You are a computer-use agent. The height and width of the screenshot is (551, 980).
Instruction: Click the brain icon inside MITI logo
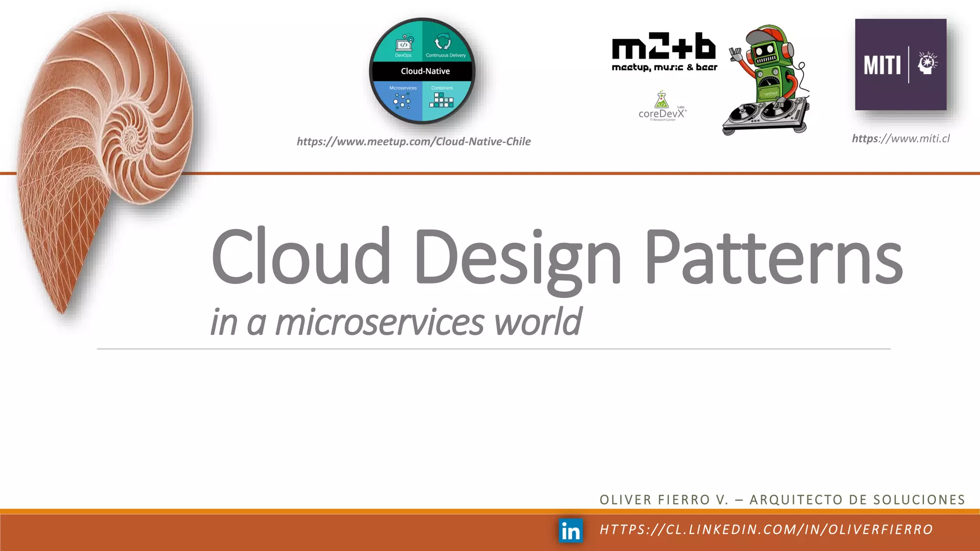(927, 64)
